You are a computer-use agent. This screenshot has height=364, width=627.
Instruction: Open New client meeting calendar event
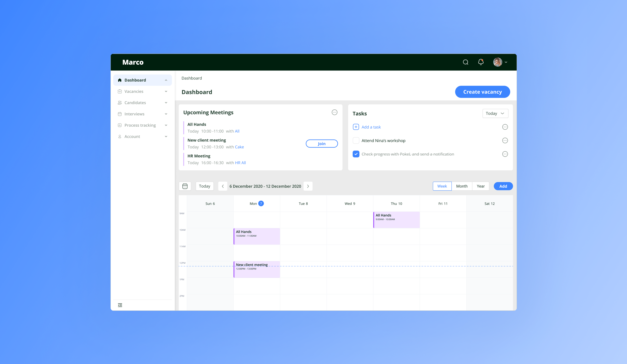(256, 269)
